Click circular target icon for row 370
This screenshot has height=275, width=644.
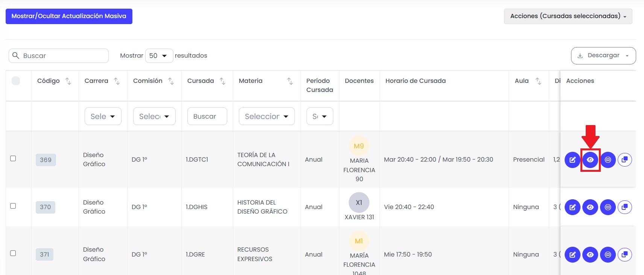point(608,207)
